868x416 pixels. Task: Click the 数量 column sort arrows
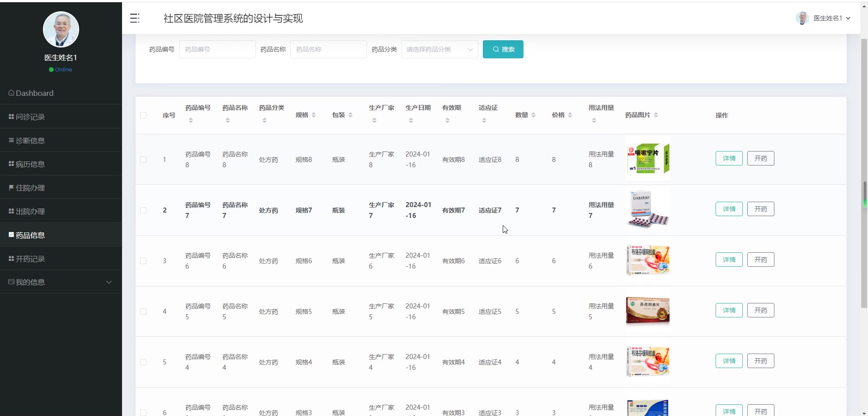click(x=533, y=115)
